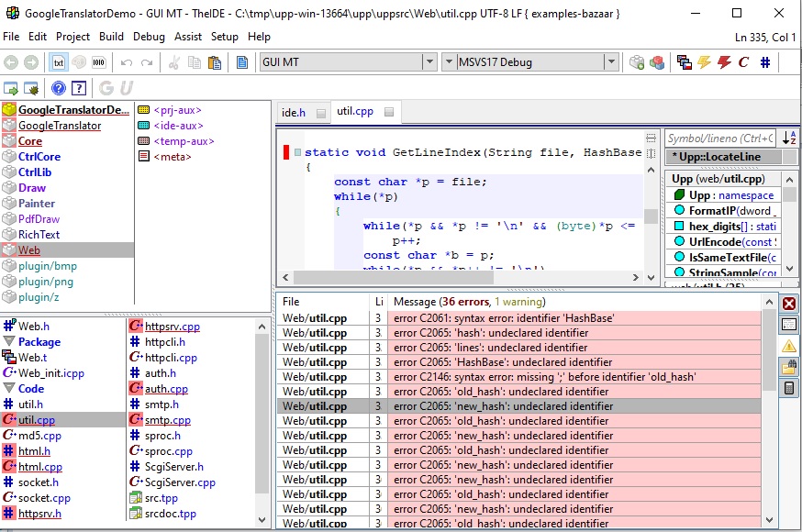Toggle the txt edit mode button
Screen dimensions: 802x532
[58, 62]
